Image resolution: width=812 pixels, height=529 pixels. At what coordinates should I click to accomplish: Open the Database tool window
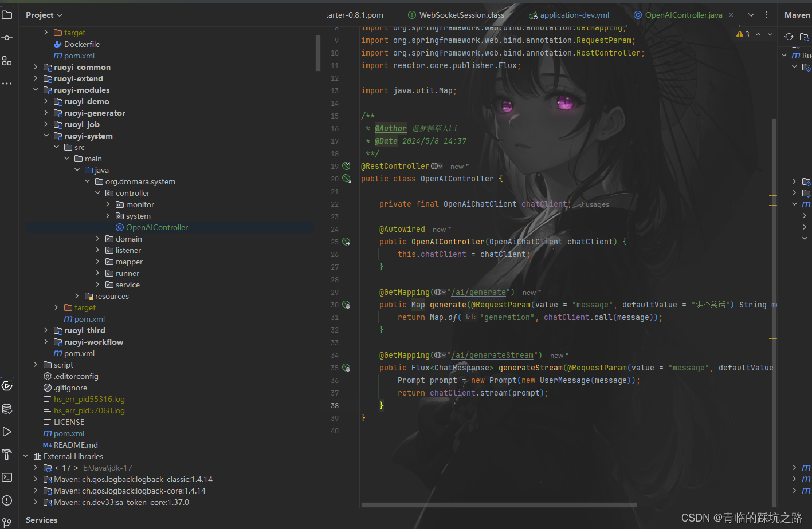point(7,409)
